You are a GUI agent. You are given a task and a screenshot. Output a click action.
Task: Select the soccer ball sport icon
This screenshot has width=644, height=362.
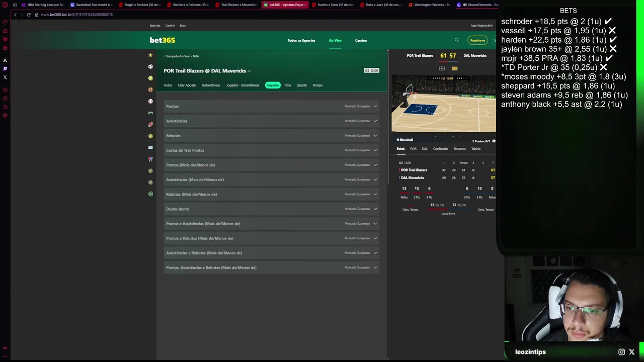(x=150, y=66)
